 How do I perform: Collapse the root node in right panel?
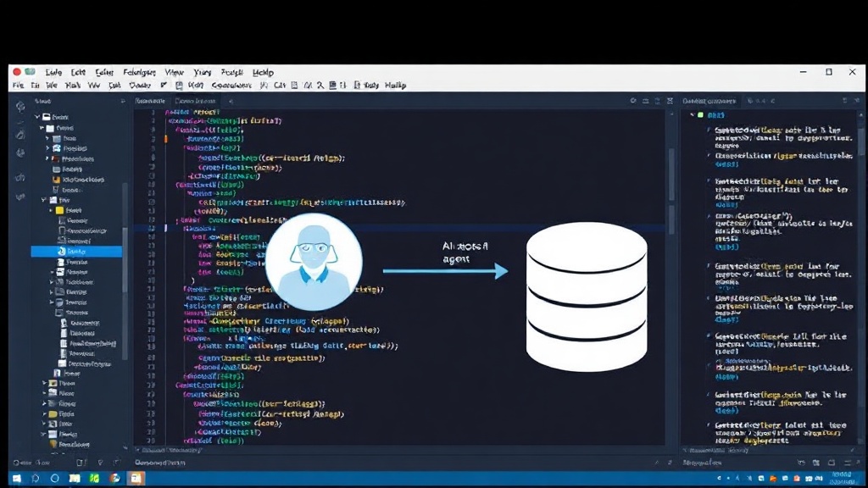(x=692, y=115)
